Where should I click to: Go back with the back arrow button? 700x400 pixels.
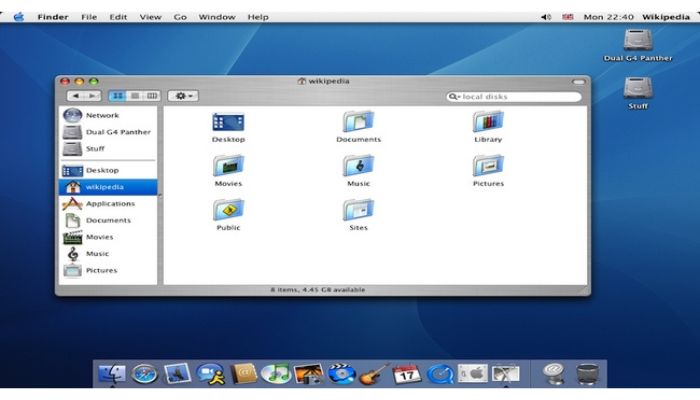coord(76,96)
